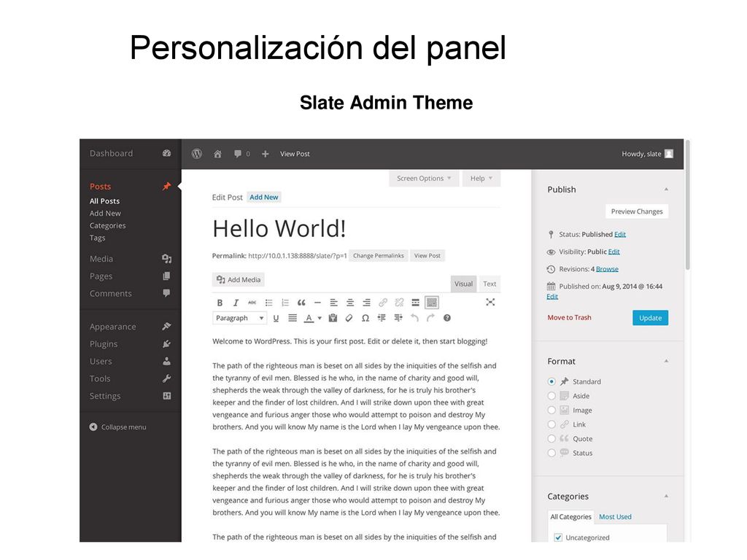Viewport: 747px width, 560px height.
Task: Select the Aside post format
Action: point(551,396)
